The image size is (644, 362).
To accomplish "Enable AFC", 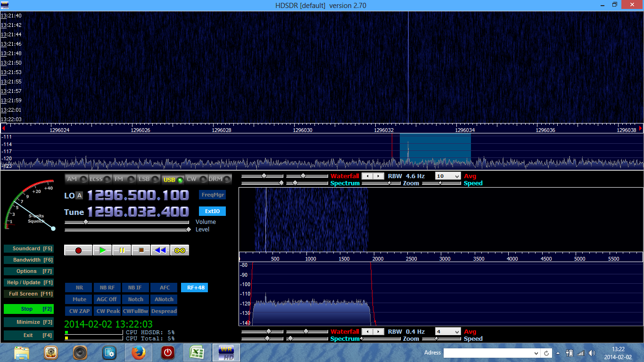I will [164, 288].
